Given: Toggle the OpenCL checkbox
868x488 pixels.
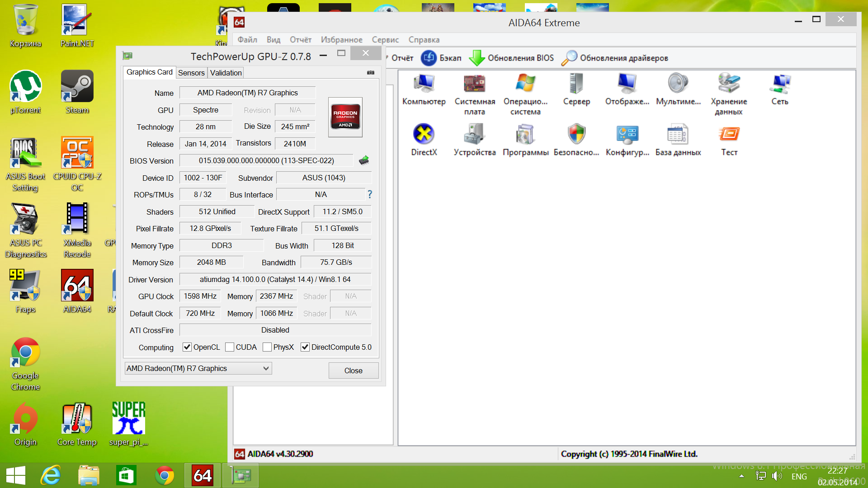Looking at the screenshot, I should coord(187,347).
